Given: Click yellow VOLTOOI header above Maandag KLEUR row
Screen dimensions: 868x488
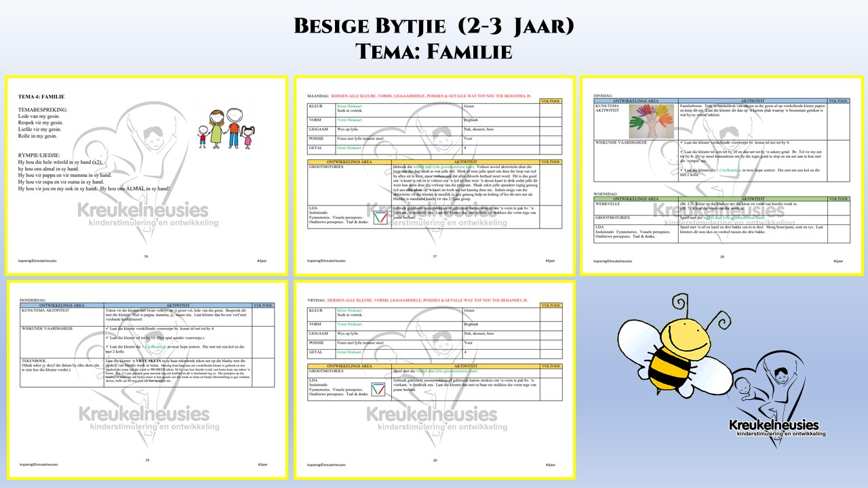Looking at the screenshot, I should 551,101.
